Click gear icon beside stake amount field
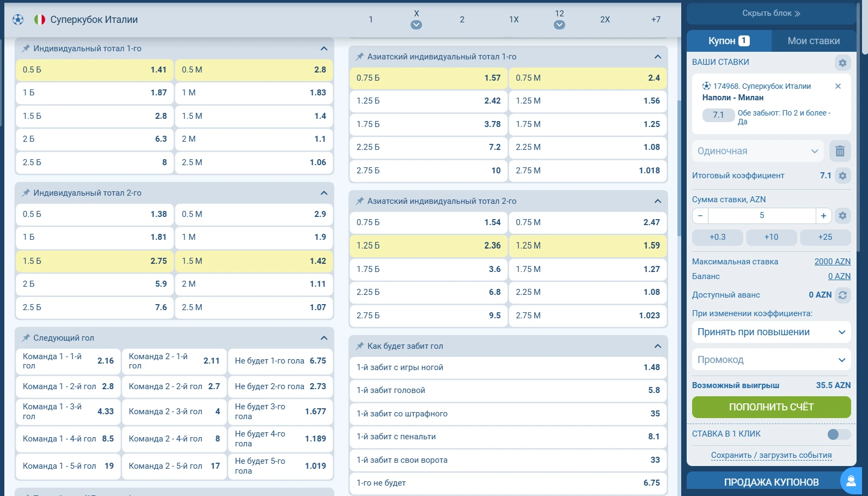The image size is (868, 496). 842,216
